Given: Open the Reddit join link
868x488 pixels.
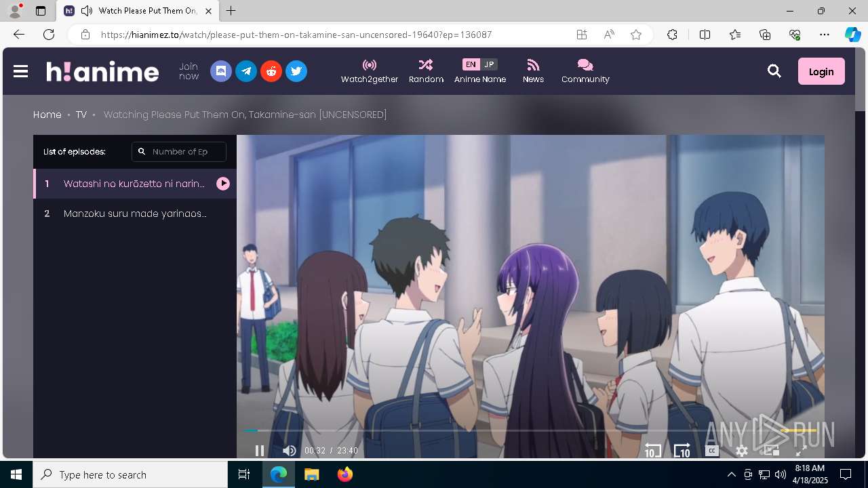Looking at the screenshot, I should coord(271,71).
